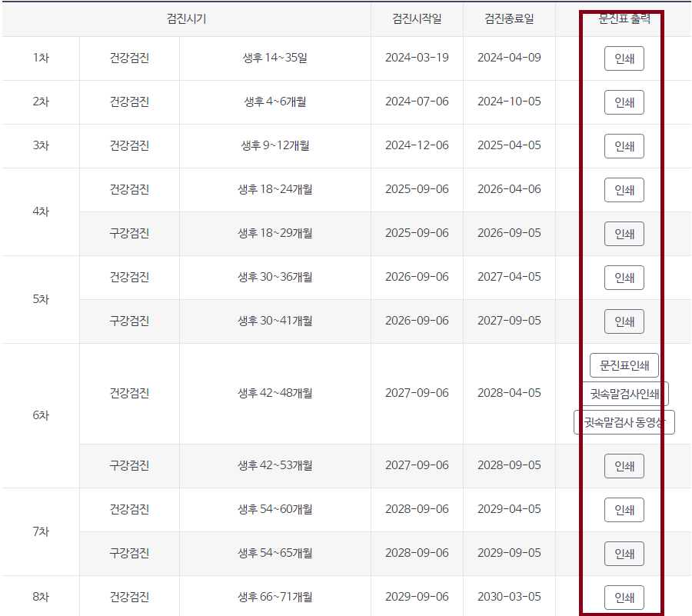The height and width of the screenshot is (616, 692).
Task: Select the 생후 14~35일 period cell
Action: click(x=275, y=58)
